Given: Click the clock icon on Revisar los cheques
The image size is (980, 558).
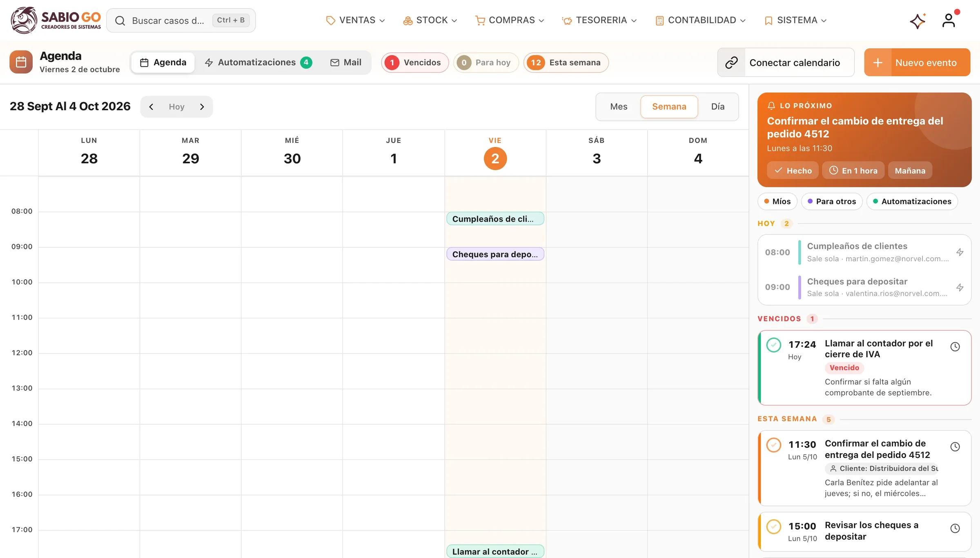Looking at the screenshot, I should tap(955, 528).
